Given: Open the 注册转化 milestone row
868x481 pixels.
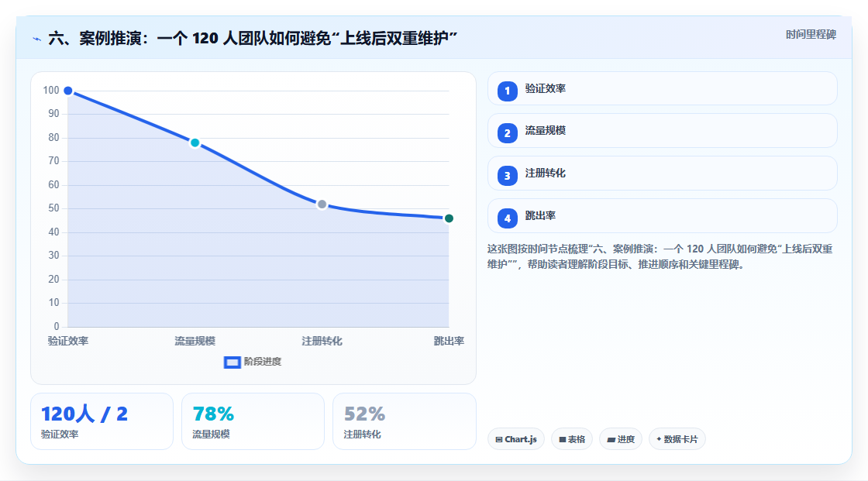Looking at the screenshot, I should [662, 174].
